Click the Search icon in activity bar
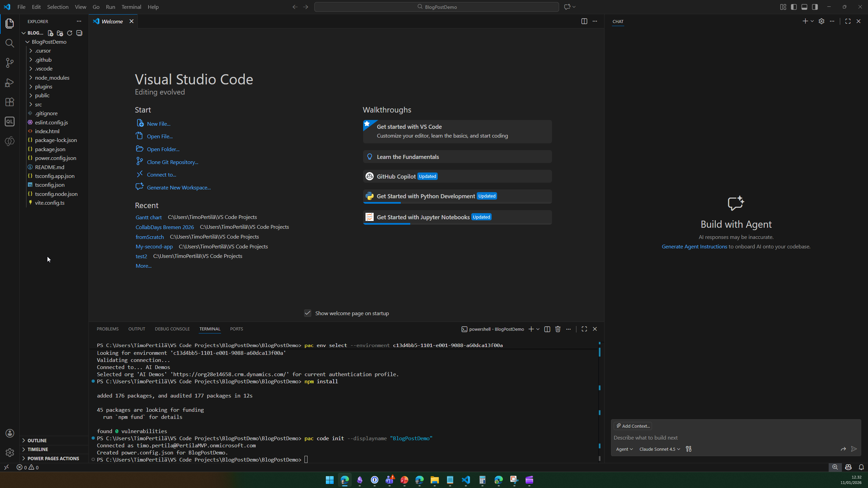This screenshot has width=868, height=488. (9, 43)
